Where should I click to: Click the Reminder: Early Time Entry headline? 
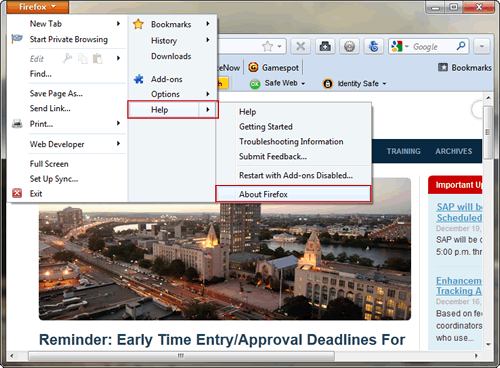coord(222,340)
